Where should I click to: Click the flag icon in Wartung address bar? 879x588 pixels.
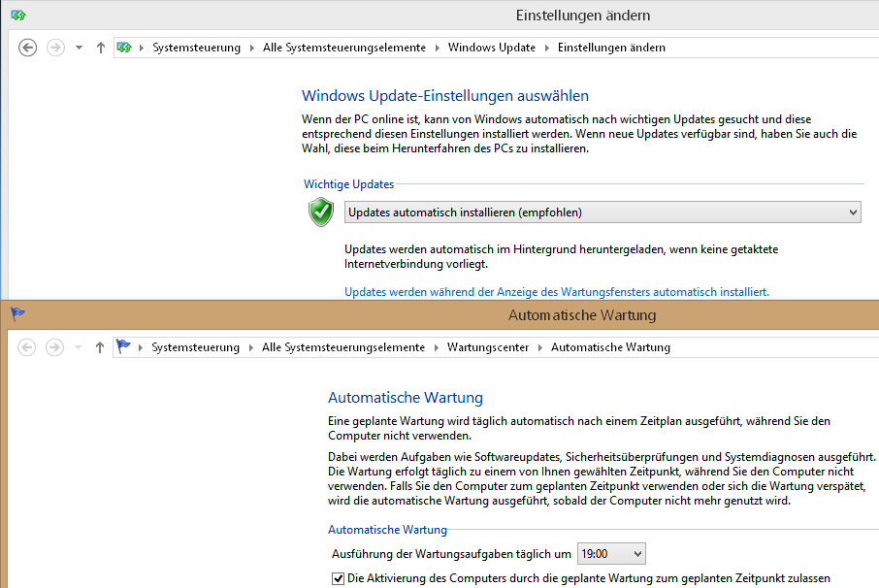tap(123, 347)
